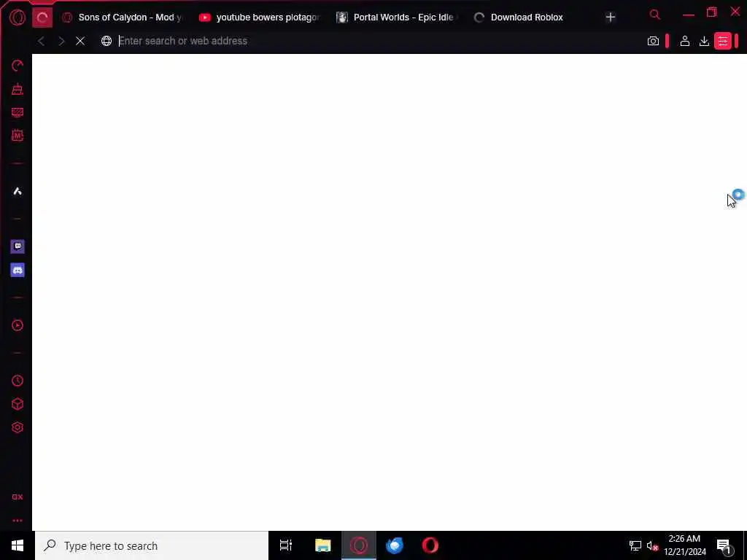747x560 pixels.
Task: Open the clock showing 2:26 AM
Action: click(x=684, y=545)
